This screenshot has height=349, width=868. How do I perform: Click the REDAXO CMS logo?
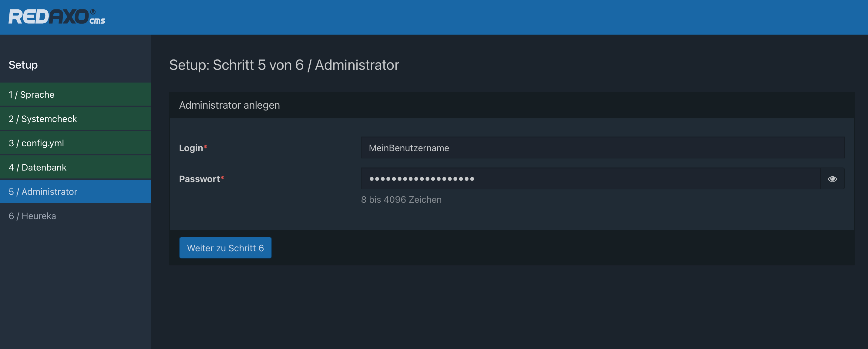pos(57,16)
